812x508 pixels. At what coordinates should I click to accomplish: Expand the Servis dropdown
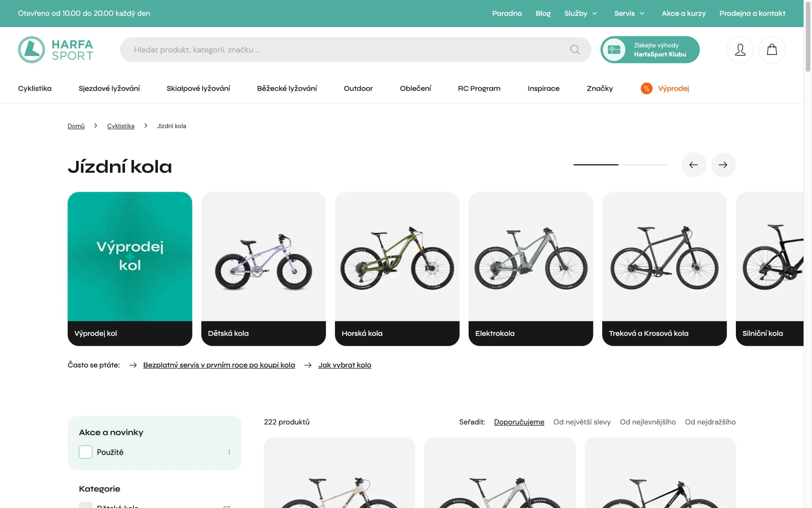click(629, 14)
